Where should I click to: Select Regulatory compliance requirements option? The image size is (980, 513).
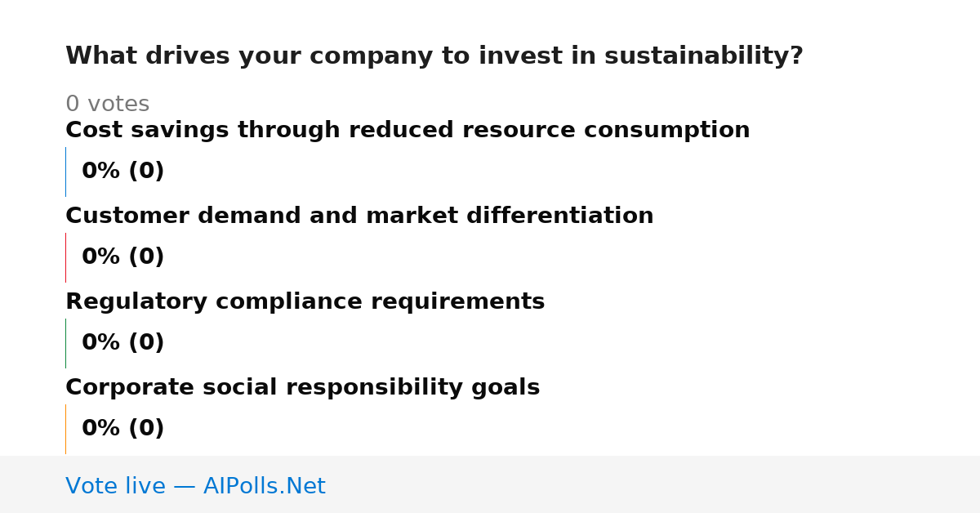click(305, 302)
